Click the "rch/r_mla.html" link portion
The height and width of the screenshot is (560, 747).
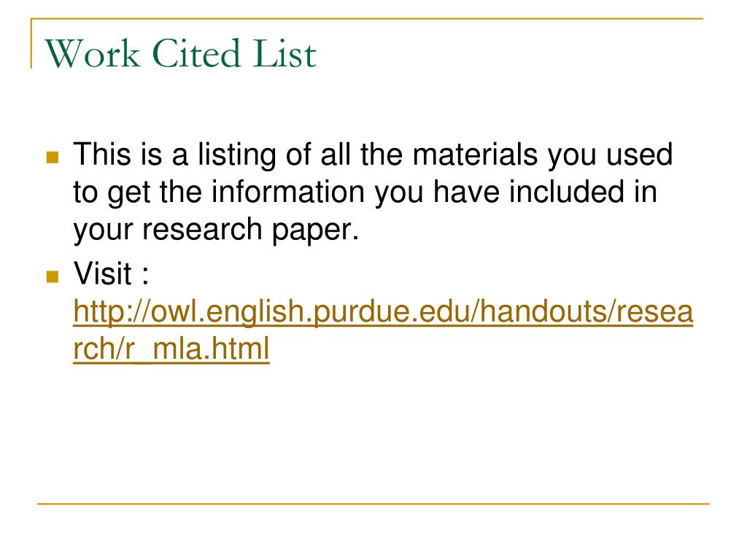coord(171,349)
